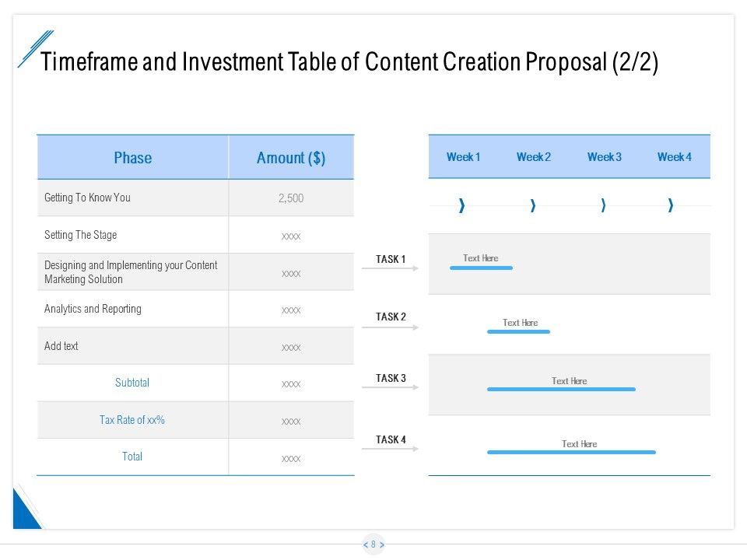Click the TASK 2 label
The width and height of the screenshot is (747, 560).
coord(391,317)
